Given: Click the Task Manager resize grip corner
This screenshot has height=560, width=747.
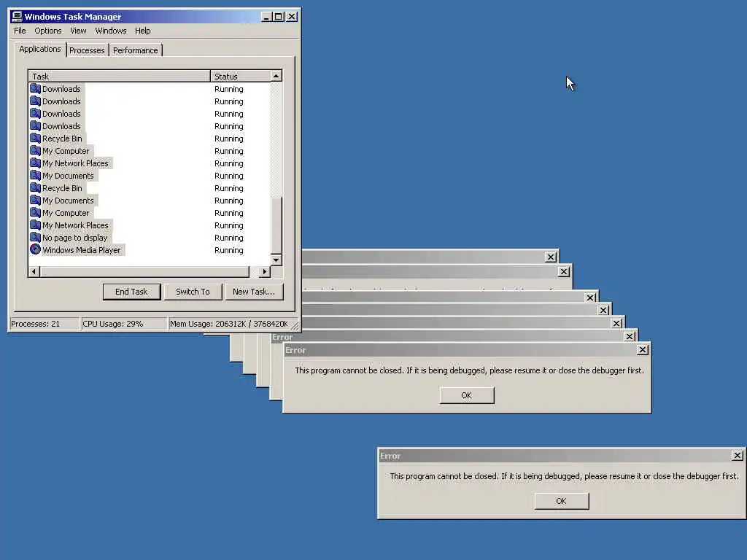Looking at the screenshot, I should point(295,325).
